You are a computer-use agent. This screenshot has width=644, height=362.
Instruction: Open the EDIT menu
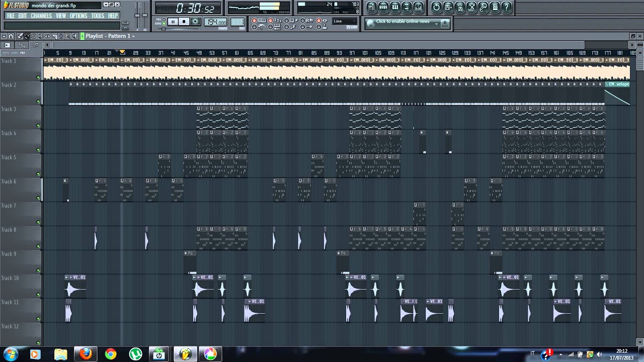click(23, 16)
